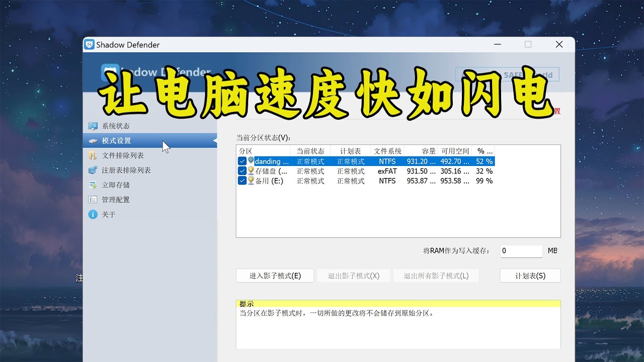Sort by 容量 column header
The height and width of the screenshot is (362, 644).
coord(421,151)
